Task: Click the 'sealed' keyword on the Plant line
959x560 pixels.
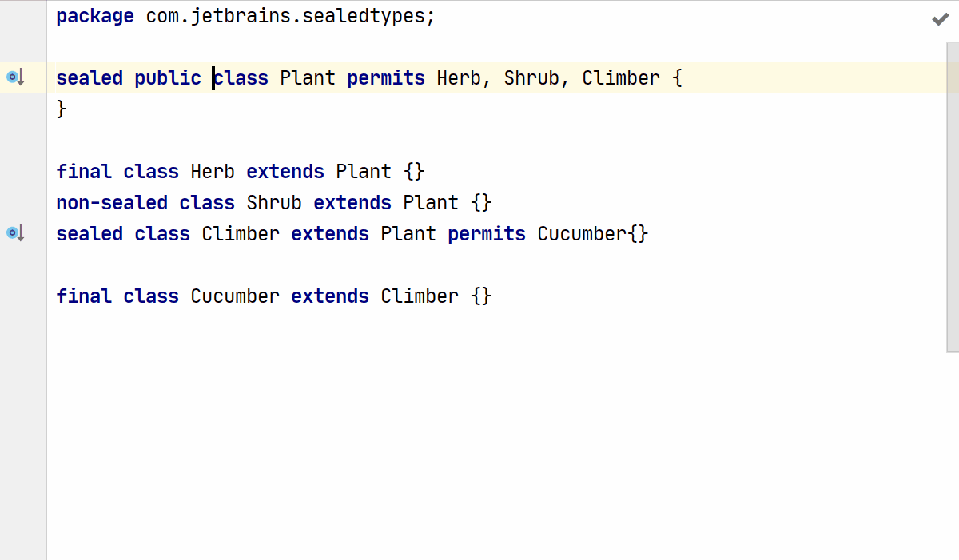Action: 90,78
